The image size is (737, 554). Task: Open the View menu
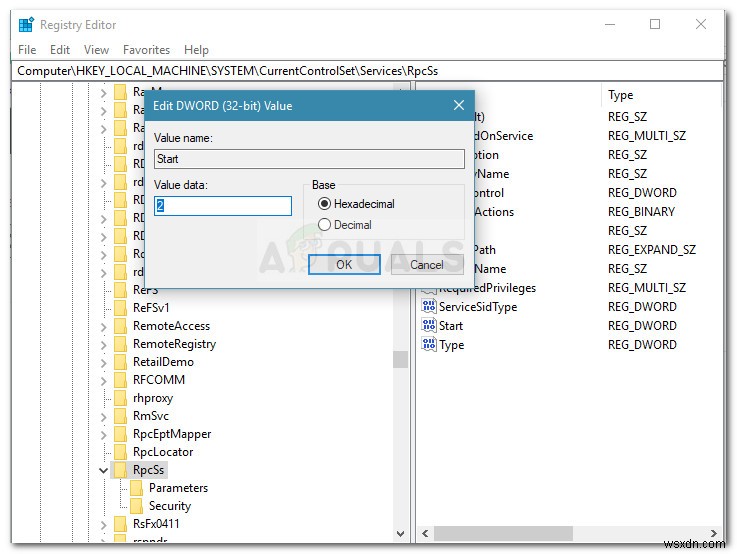(x=96, y=49)
